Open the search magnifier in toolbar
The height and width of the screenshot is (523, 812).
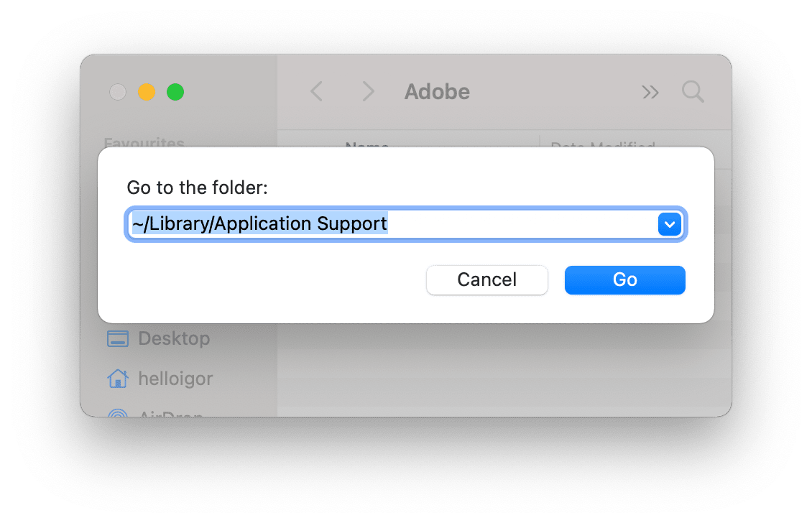(693, 92)
